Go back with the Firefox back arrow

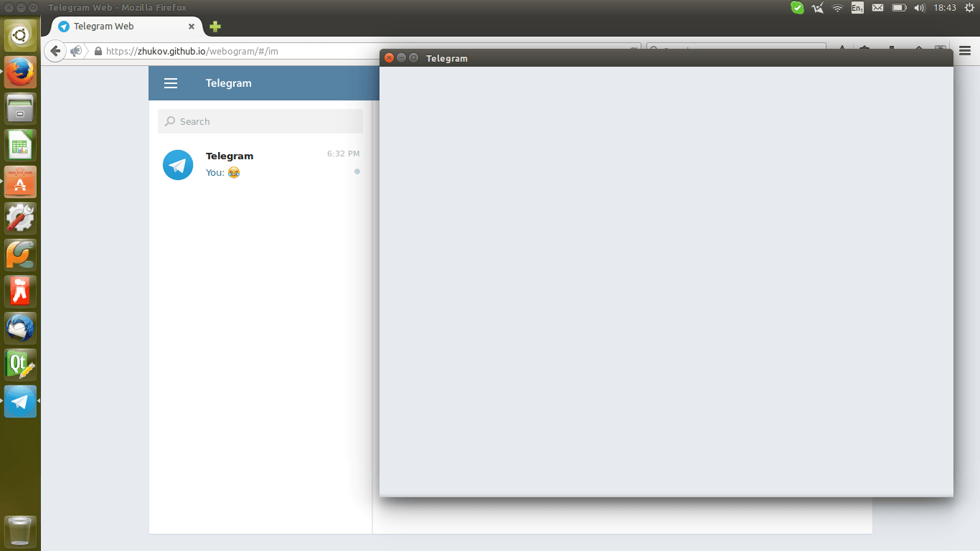tap(55, 51)
